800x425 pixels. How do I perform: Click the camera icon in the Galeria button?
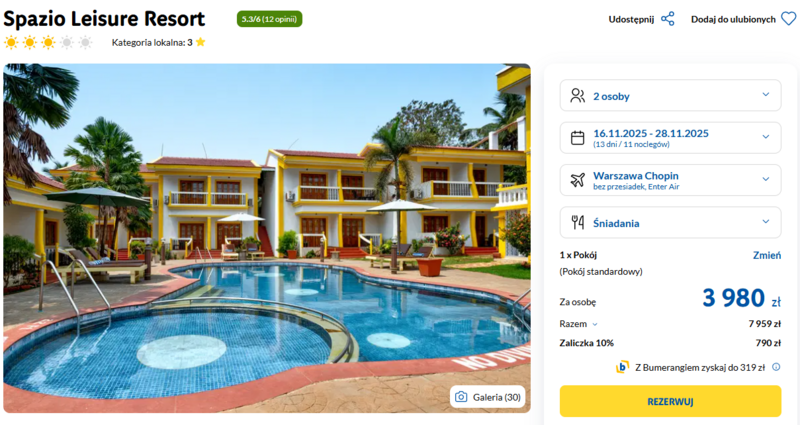[461, 397]
